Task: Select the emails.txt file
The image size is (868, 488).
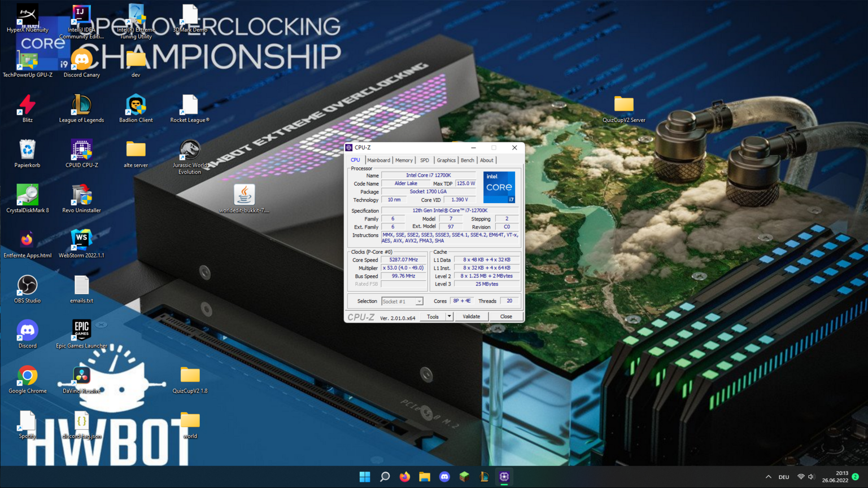Action: coord(81,289)
